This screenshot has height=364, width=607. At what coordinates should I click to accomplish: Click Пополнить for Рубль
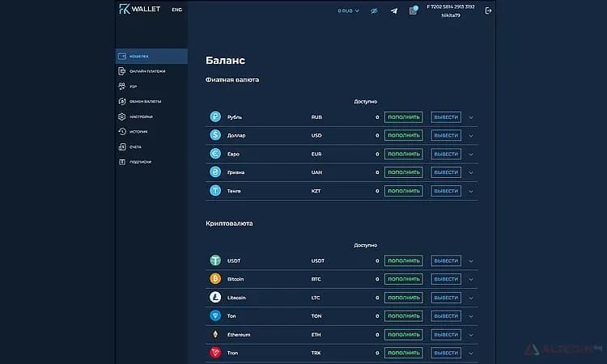point(403,117)
